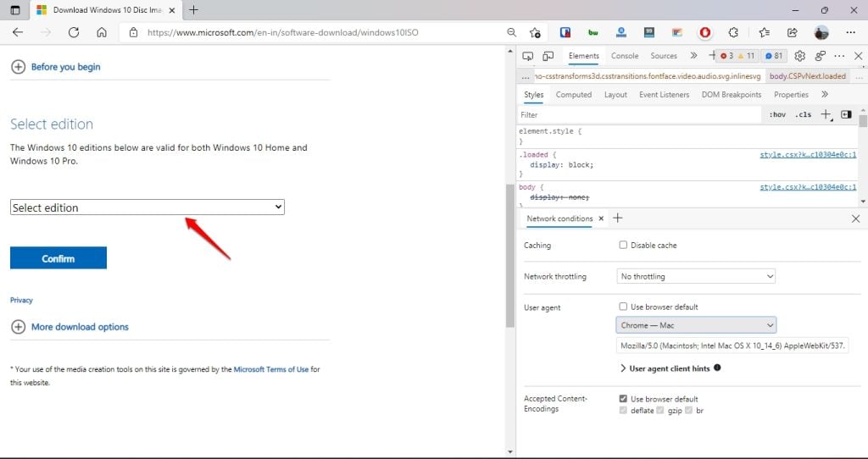Open a new browser tab
Image resolution: width=868 pixels, height=459 pixels.
(x=193, y=10)
